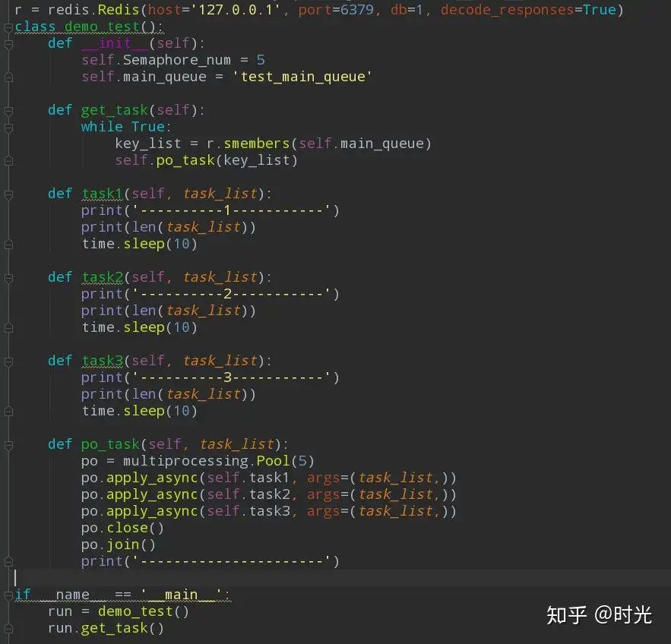Click 'task2' in its def line
The image size is (671, 644).
pyautogui.click(x=103, y=277)
